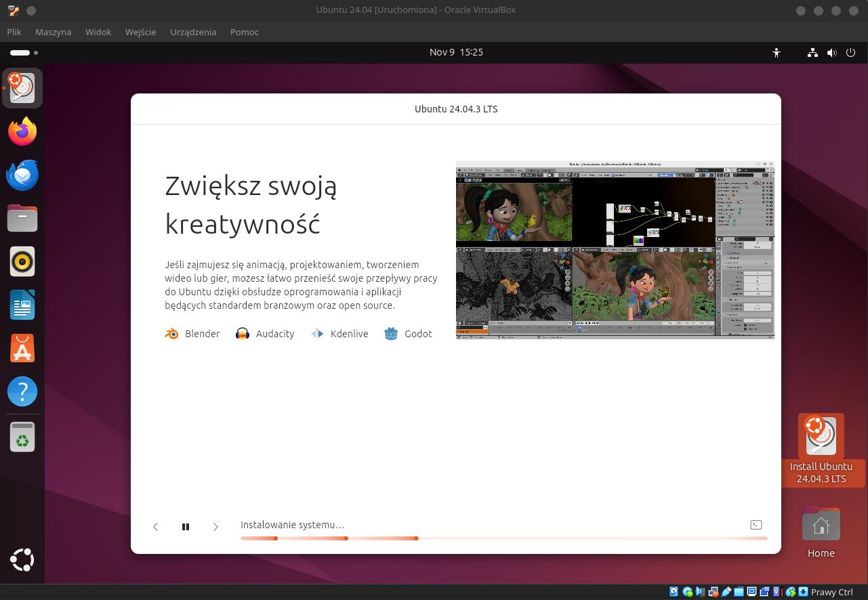Open the Urządzenia menu
The height and width of the screenshot is (600, 868).
[194, 32]
